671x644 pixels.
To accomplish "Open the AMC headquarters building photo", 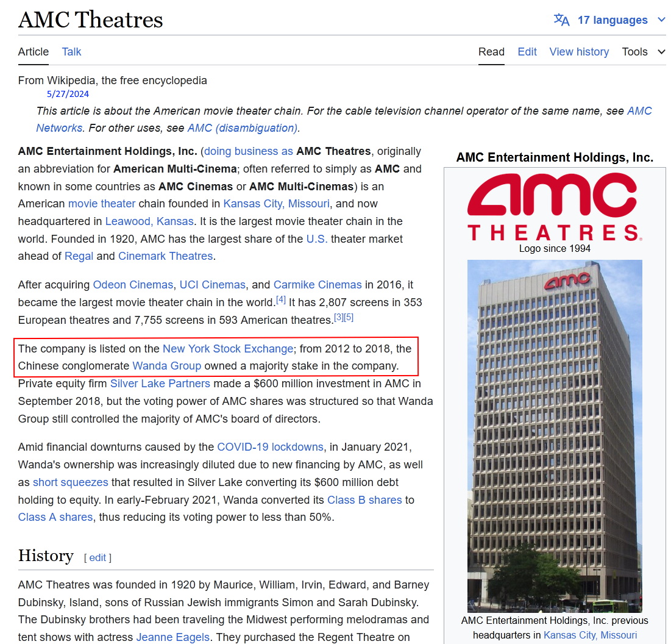I will click(x=555, y=436).
